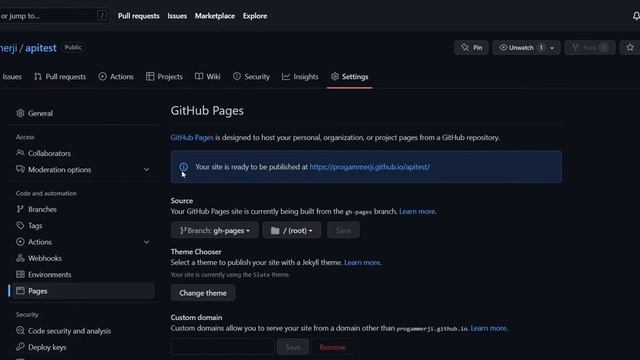The height and width of the screenshot is (360, 640).
Task: Go to the Issues repository tab
Action: pos(11,77)
